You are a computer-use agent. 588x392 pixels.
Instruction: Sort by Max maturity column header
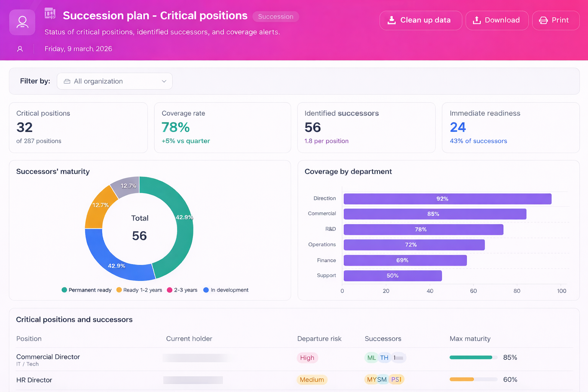coord(470,339)
